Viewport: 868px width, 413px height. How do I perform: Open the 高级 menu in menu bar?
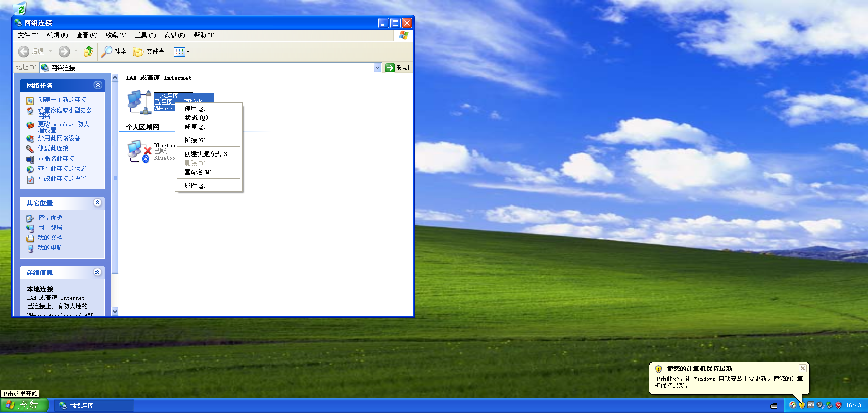[x=174, y=35]
